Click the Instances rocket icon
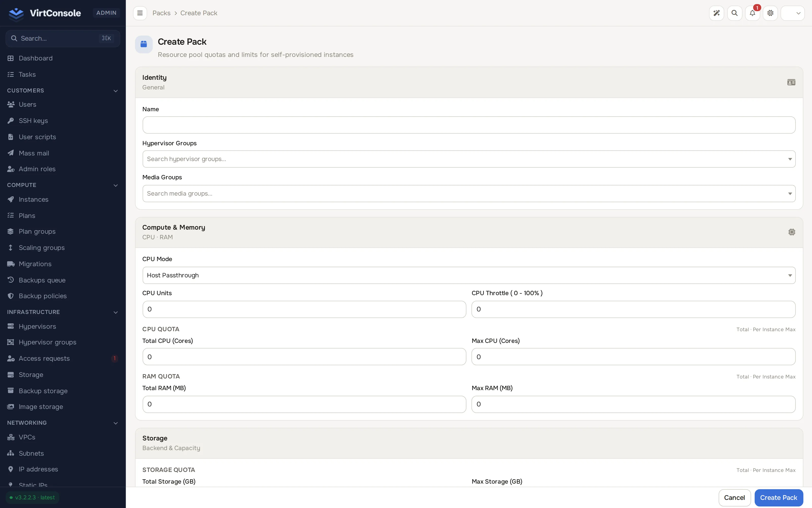The image size is (812, 508). coord(11,200)
